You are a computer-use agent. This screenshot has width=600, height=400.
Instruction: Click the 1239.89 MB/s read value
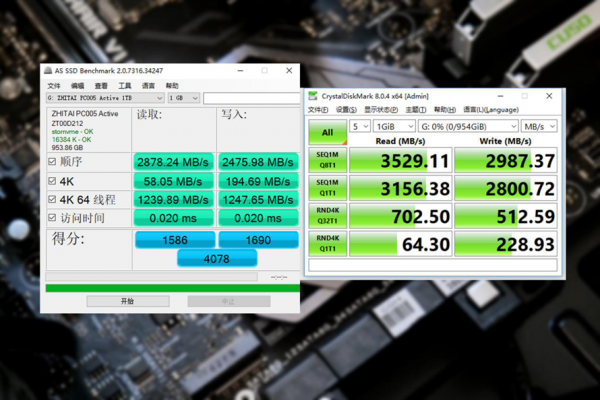coord(173,199)
